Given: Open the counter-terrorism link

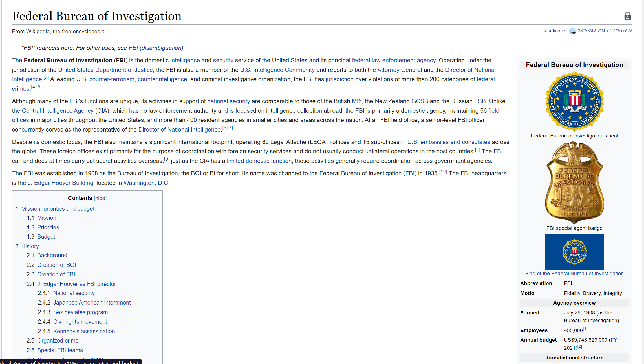Looking at the screenshot, I should 112,79.
